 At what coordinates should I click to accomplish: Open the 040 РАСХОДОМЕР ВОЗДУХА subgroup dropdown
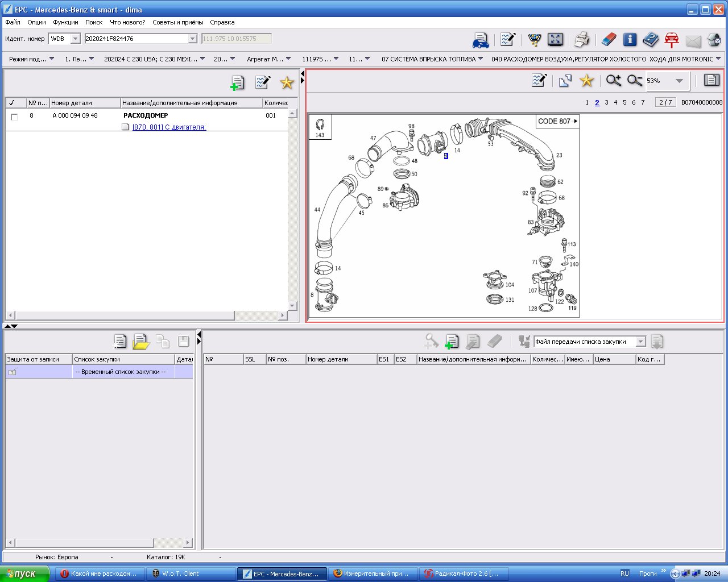click(x=606, y=59)
